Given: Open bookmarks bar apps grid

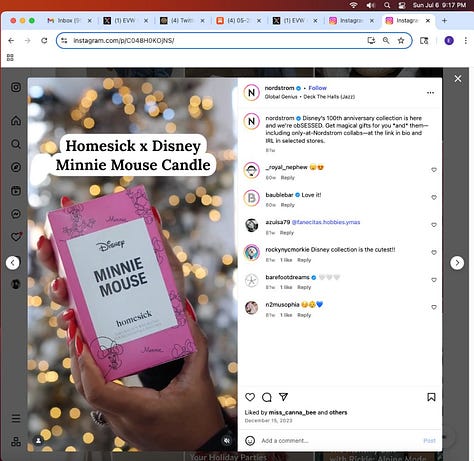Looking at the screenshot, I should pyautogui.click(x=10, y=58).
